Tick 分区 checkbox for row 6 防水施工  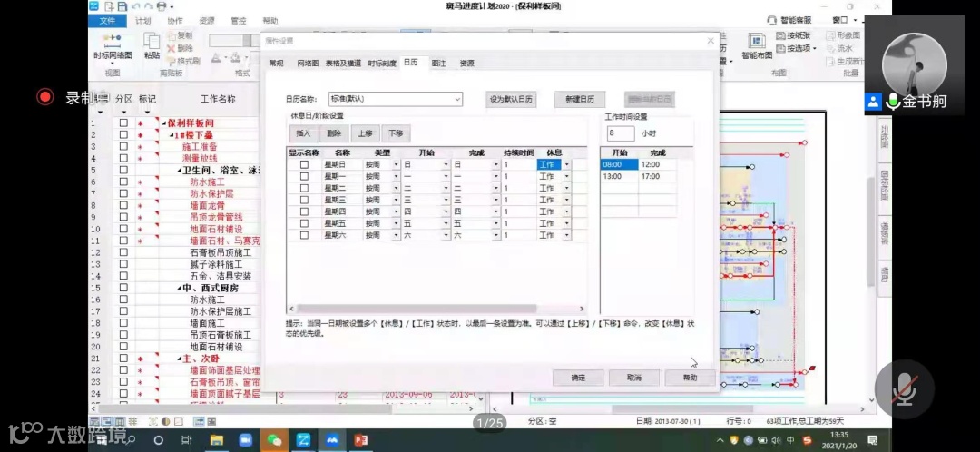pyautogui.click(x=123, y=182)
